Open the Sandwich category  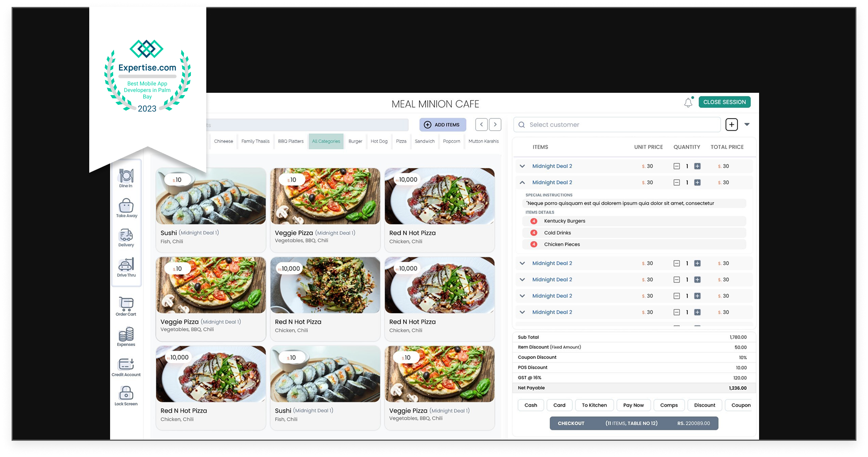[425, 142]
